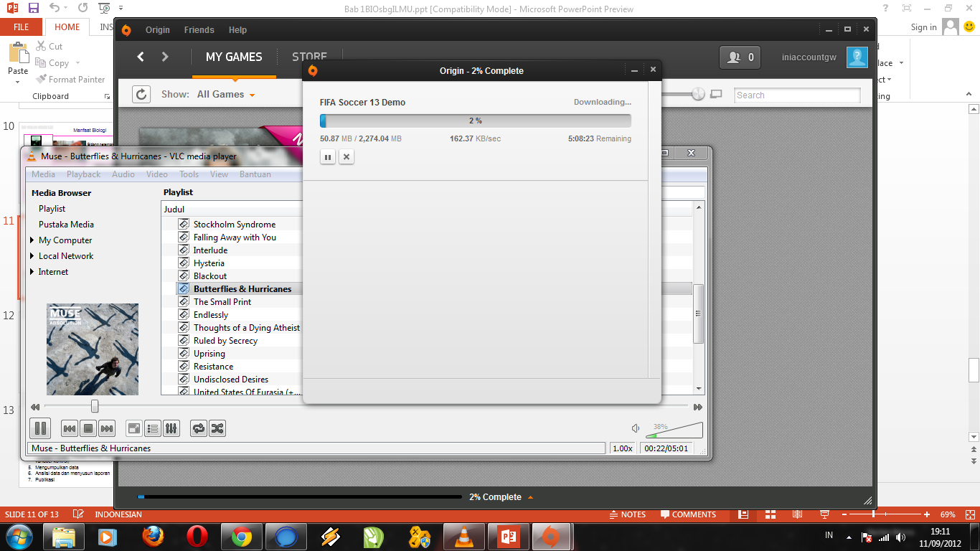Image resolution: width=980 pixels, height=551 pixels.
Task: Adjust the VLC volume slider at 38%
Action: point(674,430)
